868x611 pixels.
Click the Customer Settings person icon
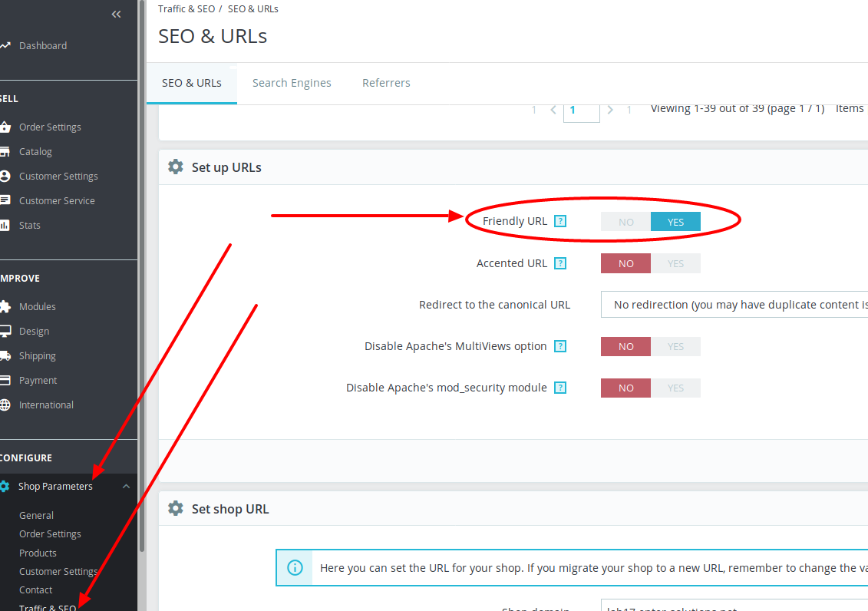[5, 176]
